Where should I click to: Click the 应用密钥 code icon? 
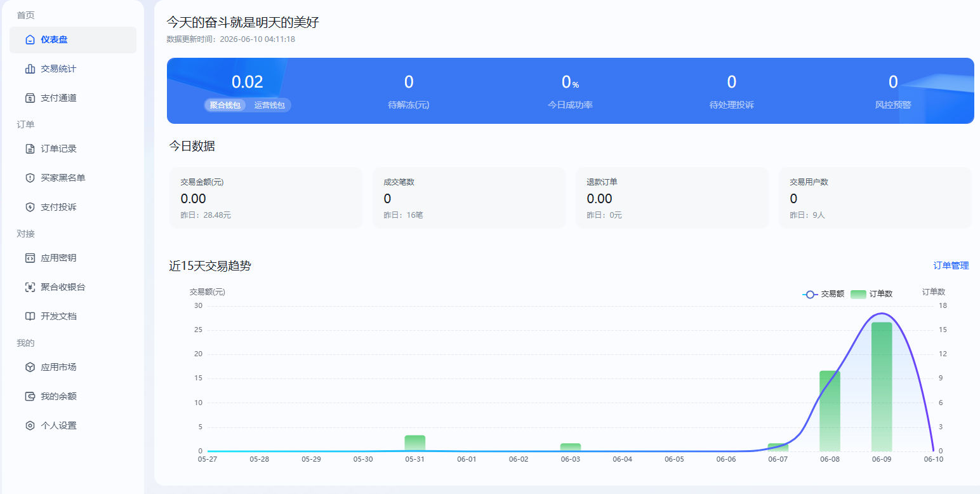[x=30, y=258]
